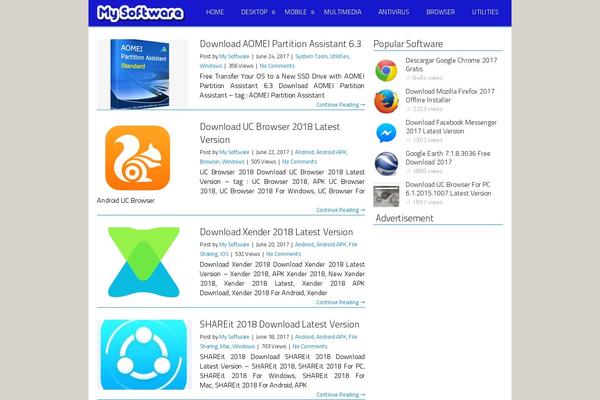Click Continue Reading under AOMEI post
Screen dimensions: 600x400
coord(341,104)
